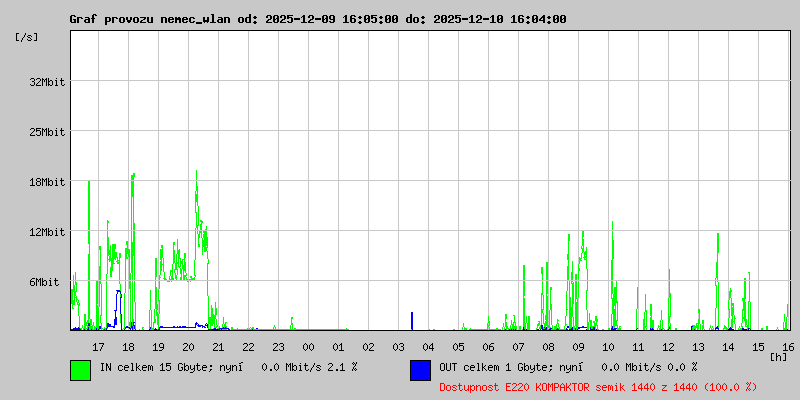Click the hour 23 x-axis label
This screenshot has height=400, width=800.
point(279,347)
